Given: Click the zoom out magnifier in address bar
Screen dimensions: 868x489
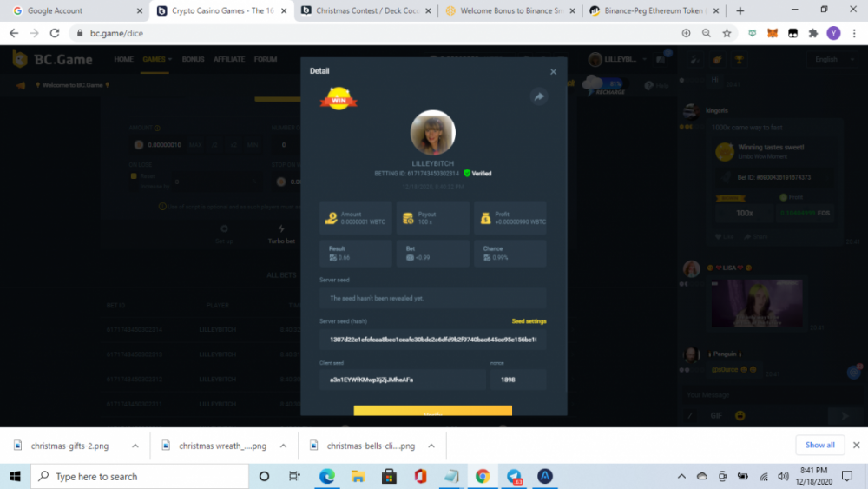Looking at the screenshot, I should click(706, 33).
